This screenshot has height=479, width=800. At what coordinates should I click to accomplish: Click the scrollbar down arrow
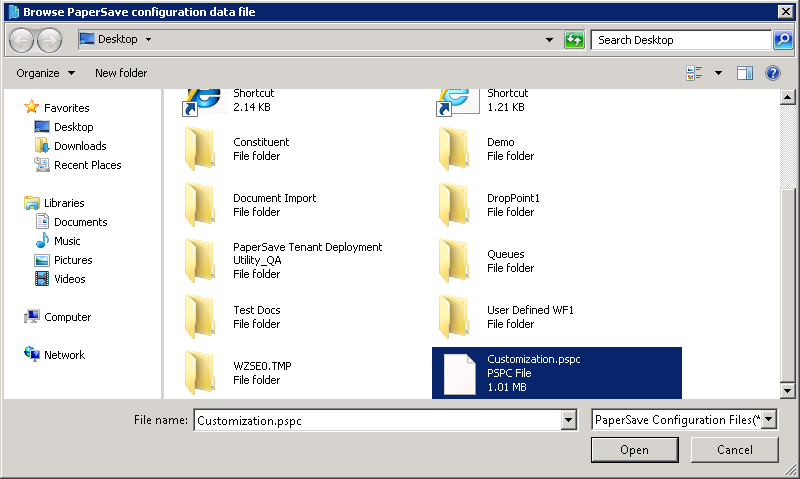coord(787,391)
